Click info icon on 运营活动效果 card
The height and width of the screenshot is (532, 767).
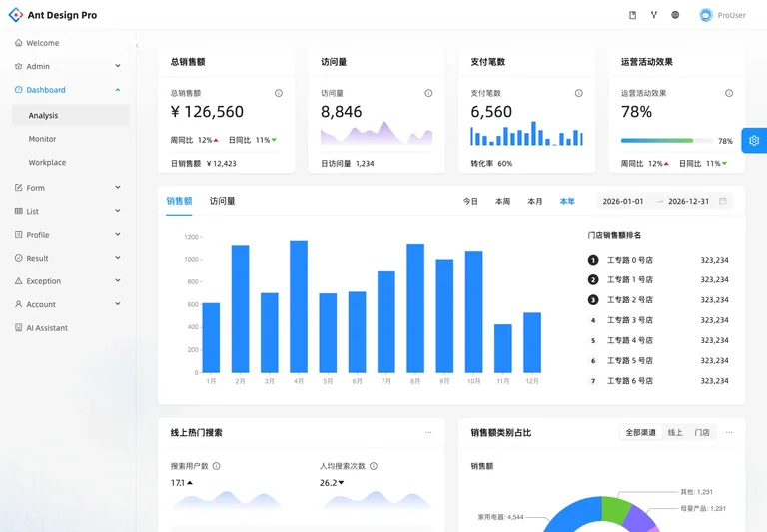(x=729, y=93)
